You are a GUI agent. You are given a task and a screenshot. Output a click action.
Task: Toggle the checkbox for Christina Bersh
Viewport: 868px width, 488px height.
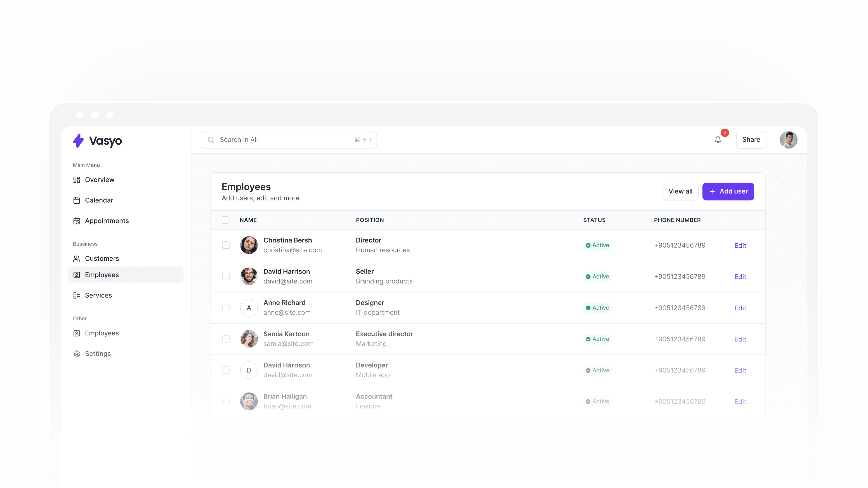pos(226,245)
